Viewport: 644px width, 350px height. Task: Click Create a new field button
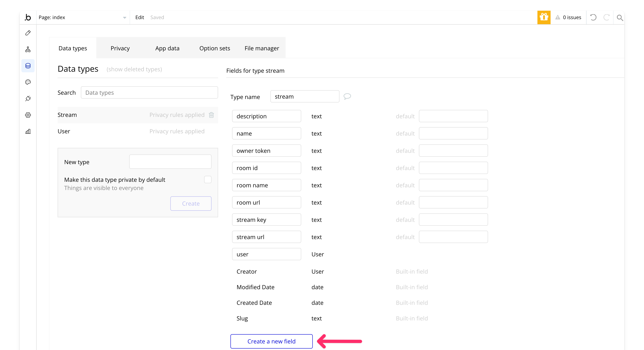point(271,341)
